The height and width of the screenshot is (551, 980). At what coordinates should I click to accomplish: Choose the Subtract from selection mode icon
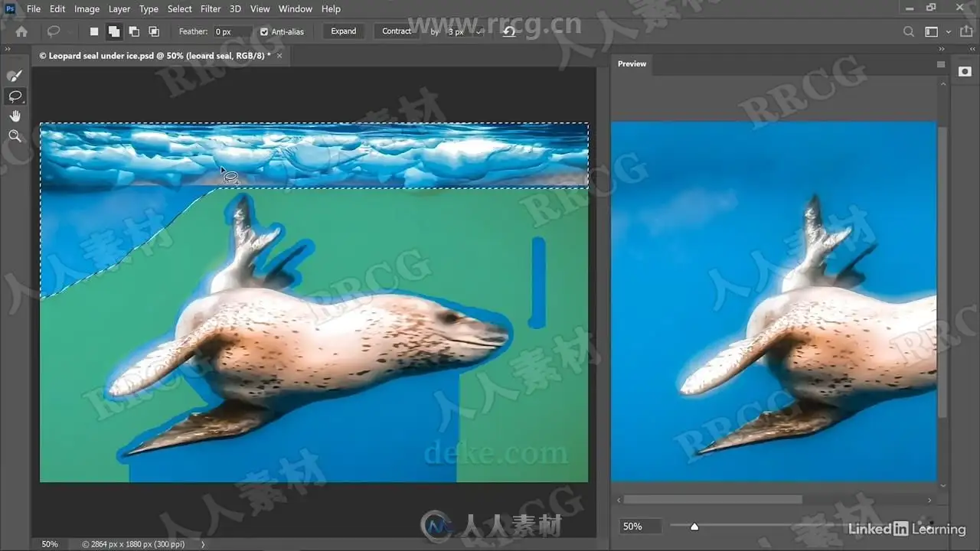(x=134, y=31)
